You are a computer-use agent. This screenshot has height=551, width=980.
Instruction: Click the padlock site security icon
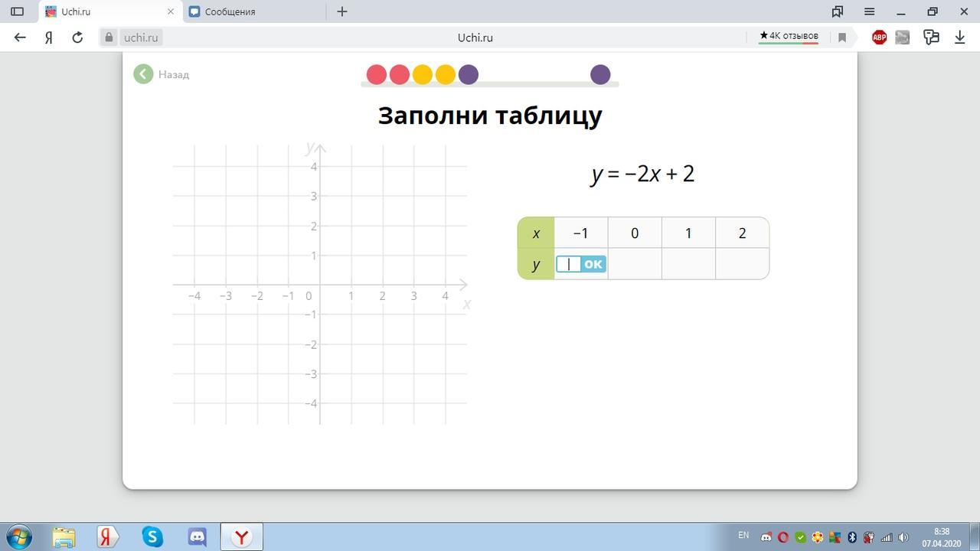[109, 37]
